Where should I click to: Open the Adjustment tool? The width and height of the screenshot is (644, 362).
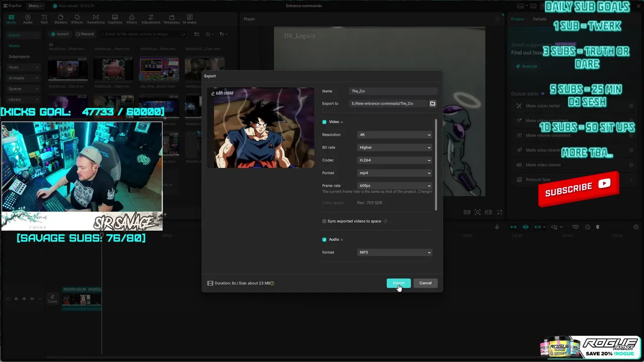click(x=151, y=19)
